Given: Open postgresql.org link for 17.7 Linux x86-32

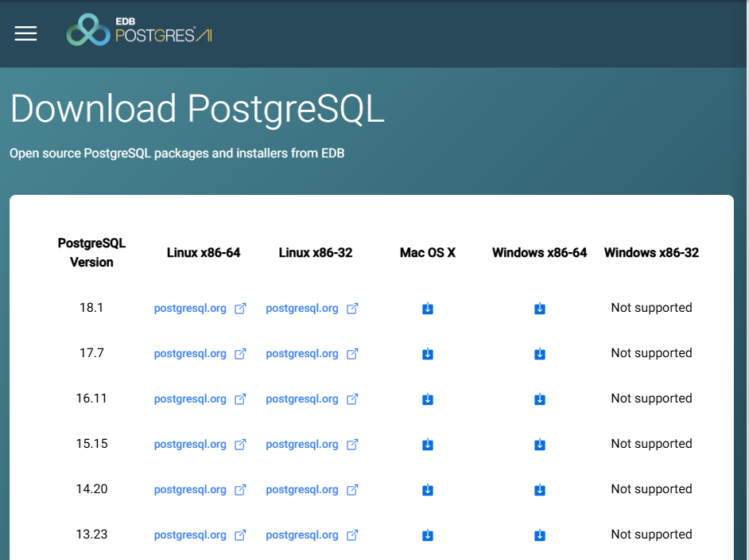Looking at the screenshot, I should [x=312, y=354].
